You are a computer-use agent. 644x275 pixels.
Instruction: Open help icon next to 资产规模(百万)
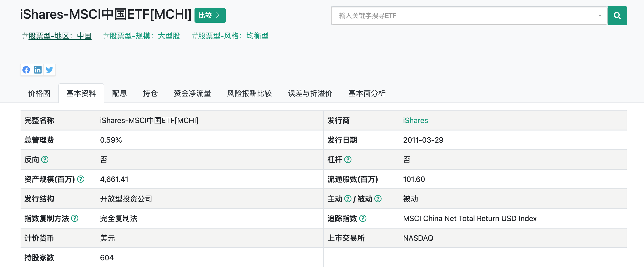pos(81,179)
